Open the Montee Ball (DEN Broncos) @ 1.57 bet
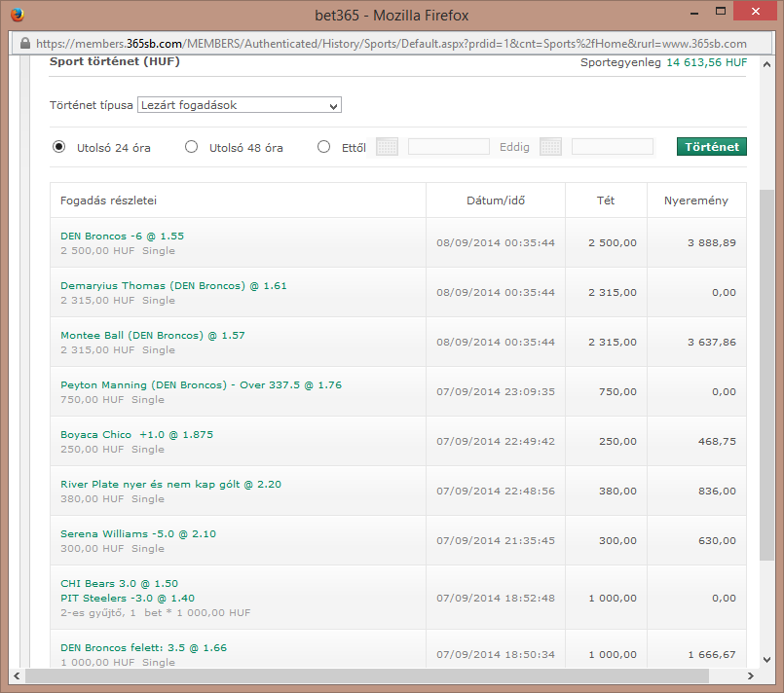The height and width of the screenshot is (693, 784). point(153,335)
